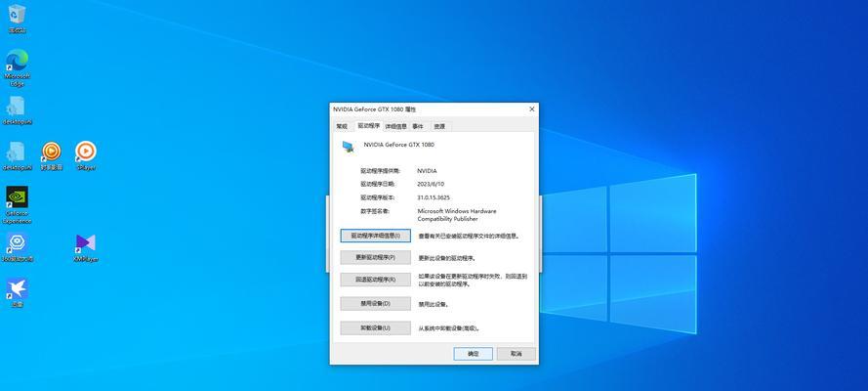Click the 禁用设备(D) disable device button
The width and height of the screenshot is (868, 391).
coord(375,303)
